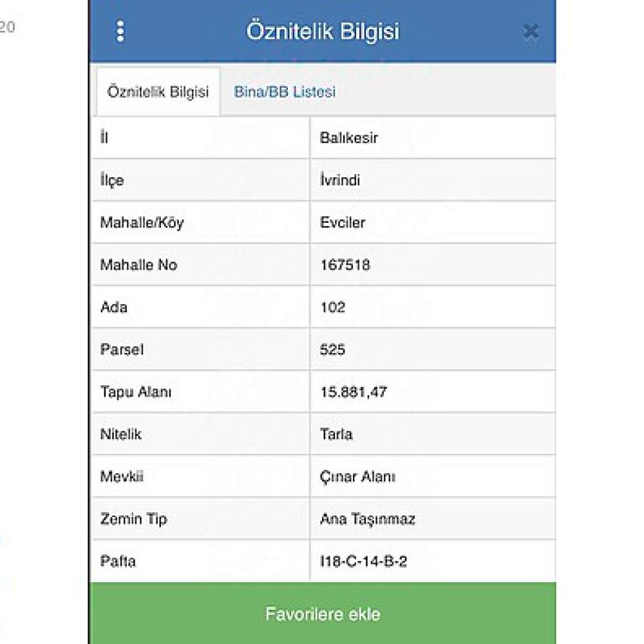
Task: Select the Pafta value I18-C-14-B-2
Action: click(x=363, y=561)
